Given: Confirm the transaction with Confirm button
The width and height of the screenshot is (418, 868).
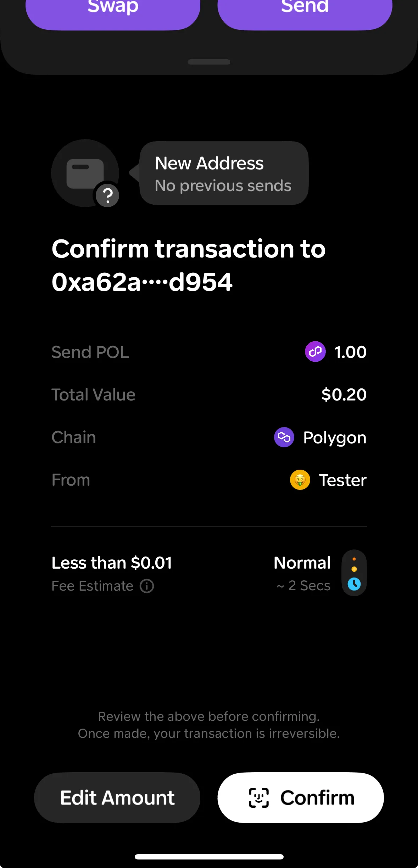Looking at the screenshot, I should (301, 798).
